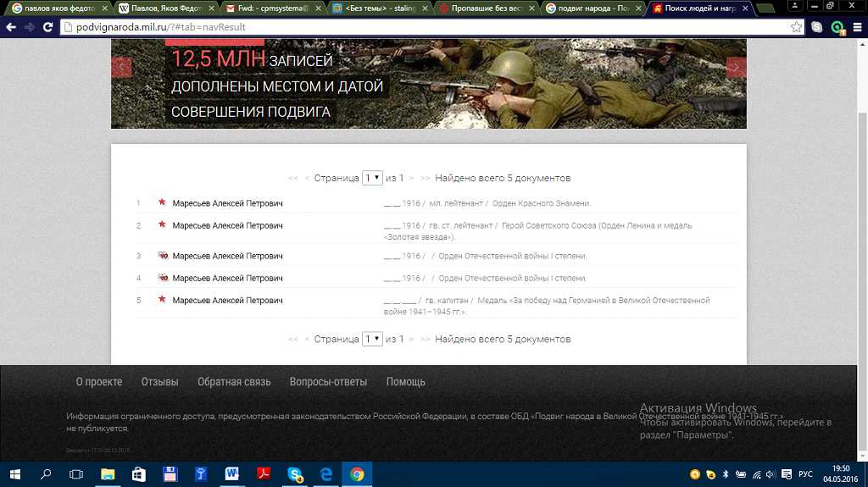The image size is (868, 487).
Task: Switch to the Пропавшие без вести browser tab
Action: (x=486, y=8)
